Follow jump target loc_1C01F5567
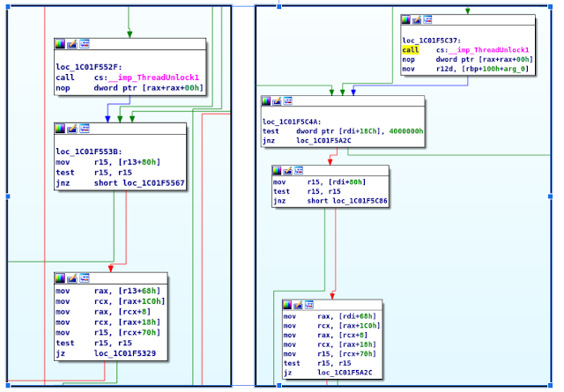The image size is (564, 392). point(153,183)
